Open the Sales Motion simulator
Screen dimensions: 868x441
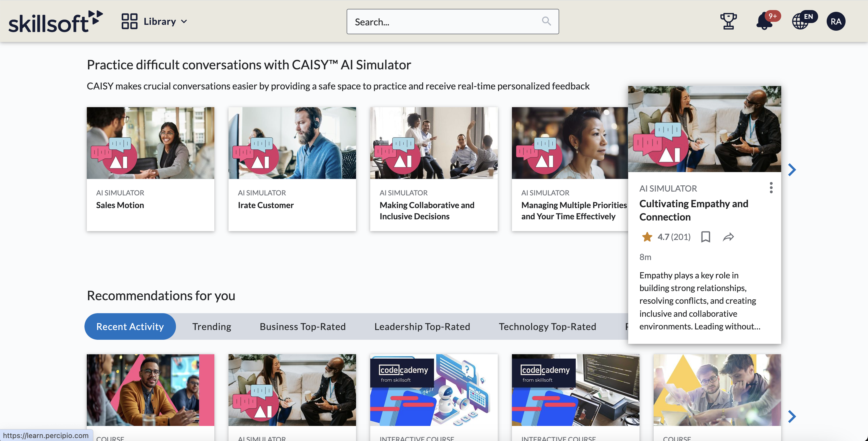coord(150,169)
